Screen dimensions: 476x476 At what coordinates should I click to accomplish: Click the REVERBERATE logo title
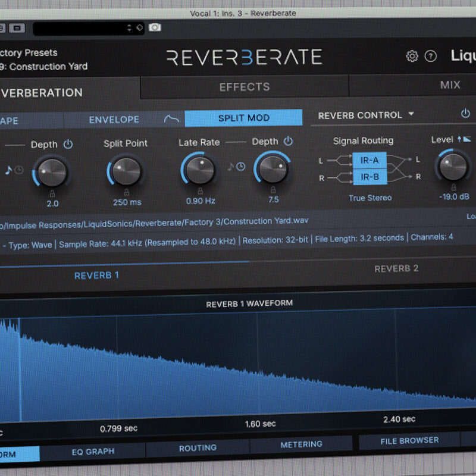pos(245,57)
